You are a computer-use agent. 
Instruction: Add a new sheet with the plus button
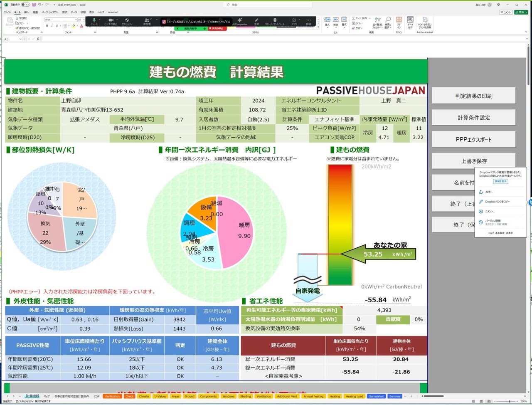(x=411, y=396)
